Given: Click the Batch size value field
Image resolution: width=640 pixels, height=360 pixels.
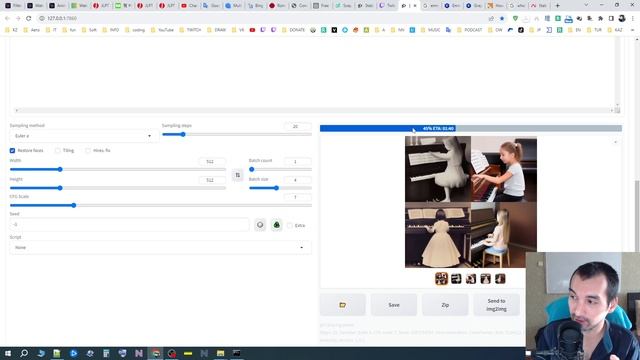Looking at the screenshot, I should point(297,180).
